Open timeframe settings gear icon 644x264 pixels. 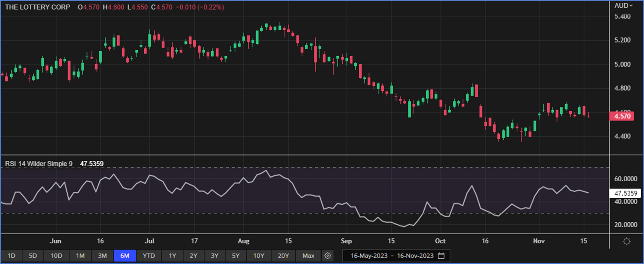pos(328,256)
